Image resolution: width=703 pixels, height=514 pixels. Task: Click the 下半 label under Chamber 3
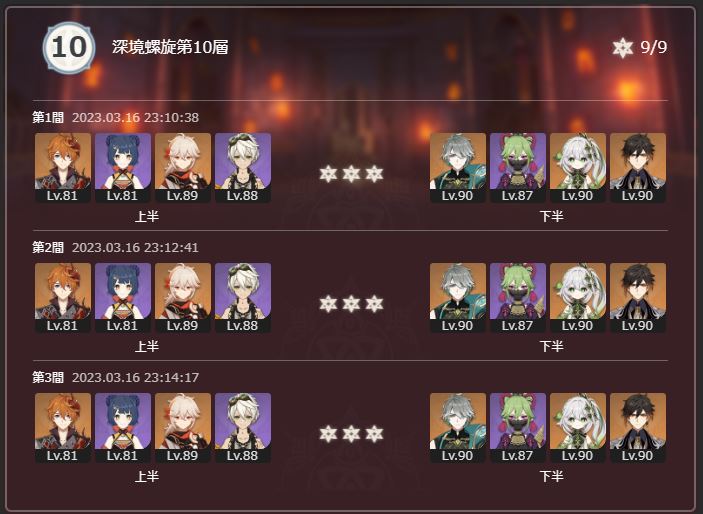pyautogui.click(x=551, y=476)
